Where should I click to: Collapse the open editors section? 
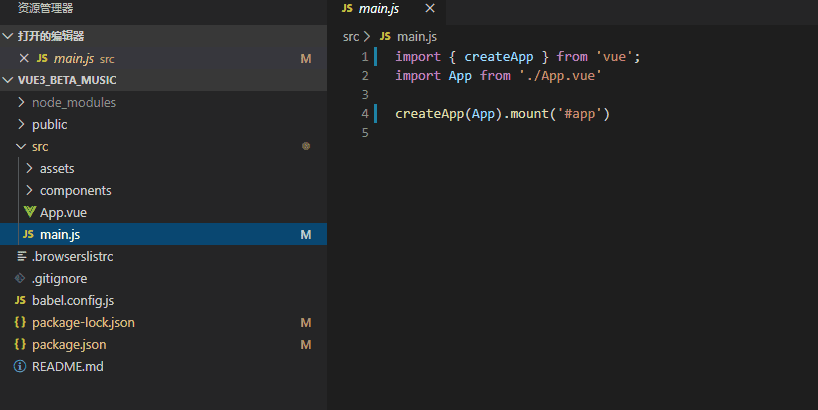8,36
